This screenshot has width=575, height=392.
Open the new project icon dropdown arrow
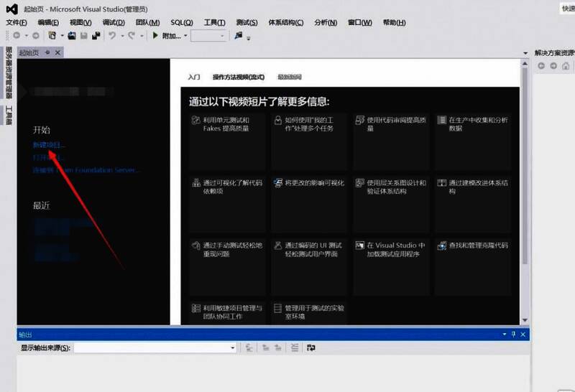(62, 36)
